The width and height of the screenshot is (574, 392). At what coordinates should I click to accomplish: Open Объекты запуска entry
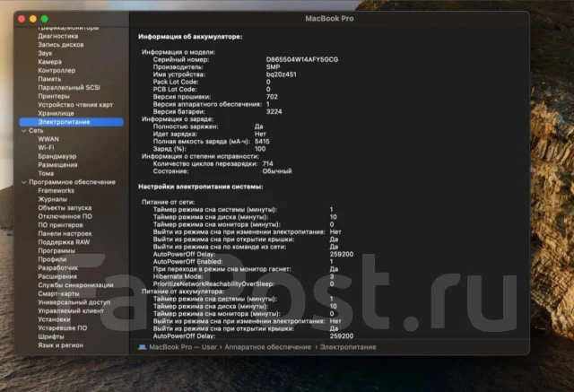[x=65, y=208]
